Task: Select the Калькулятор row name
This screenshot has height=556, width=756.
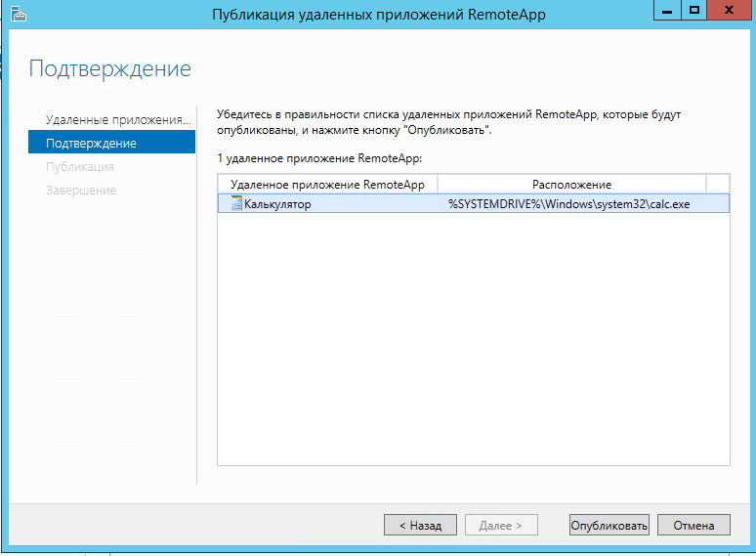Action: click(277, 204)
